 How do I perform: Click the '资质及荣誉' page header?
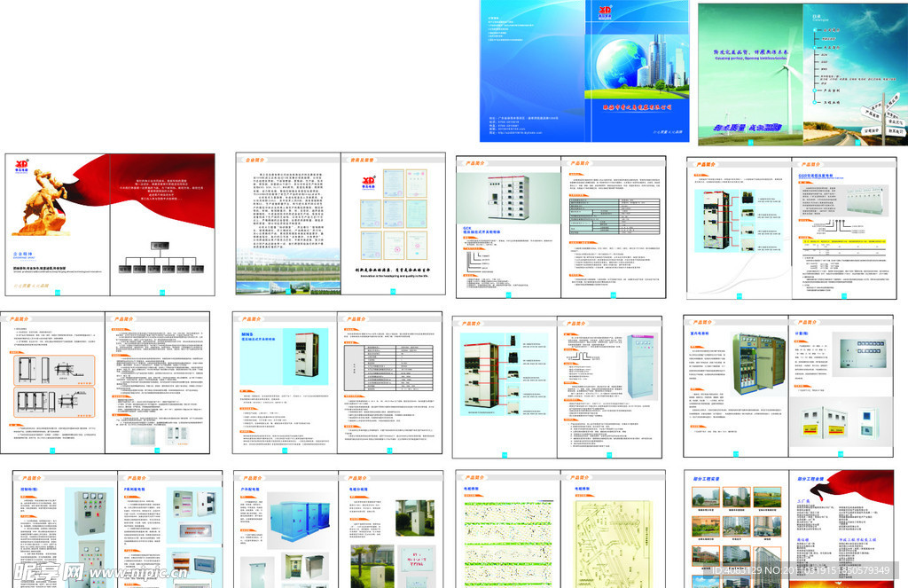coord(362,160)
